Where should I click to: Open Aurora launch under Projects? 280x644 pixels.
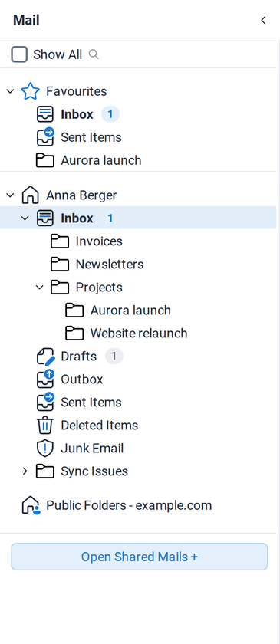(130, 310)
